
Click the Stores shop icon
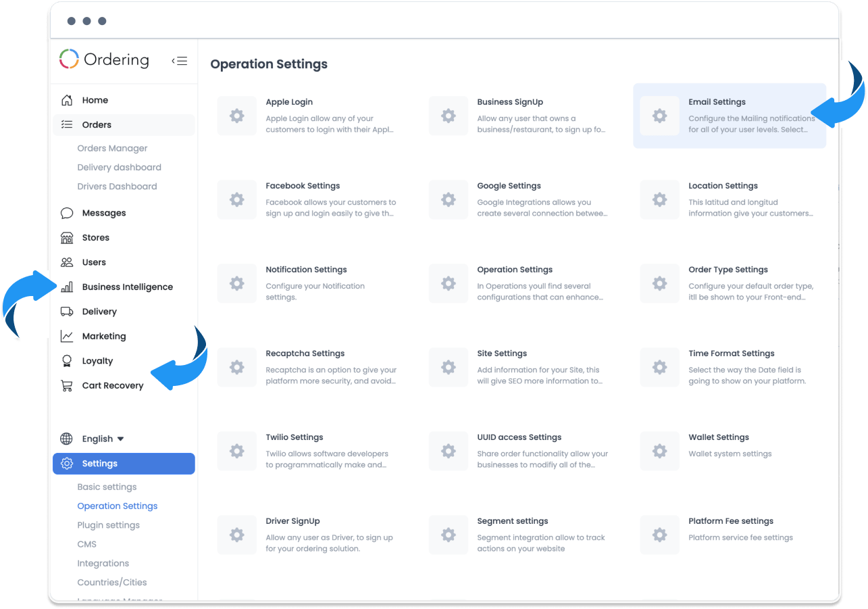click(x=67, y=237)
